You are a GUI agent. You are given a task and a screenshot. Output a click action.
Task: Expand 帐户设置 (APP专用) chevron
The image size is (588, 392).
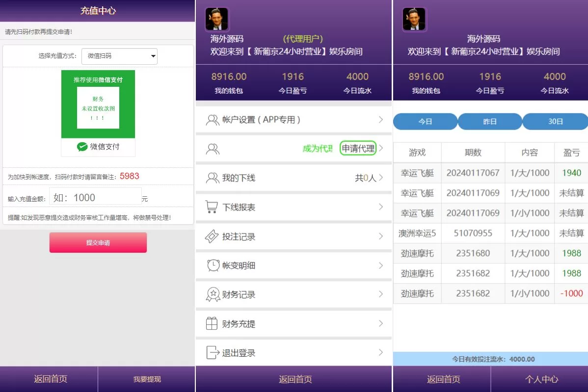click(381, 120)
